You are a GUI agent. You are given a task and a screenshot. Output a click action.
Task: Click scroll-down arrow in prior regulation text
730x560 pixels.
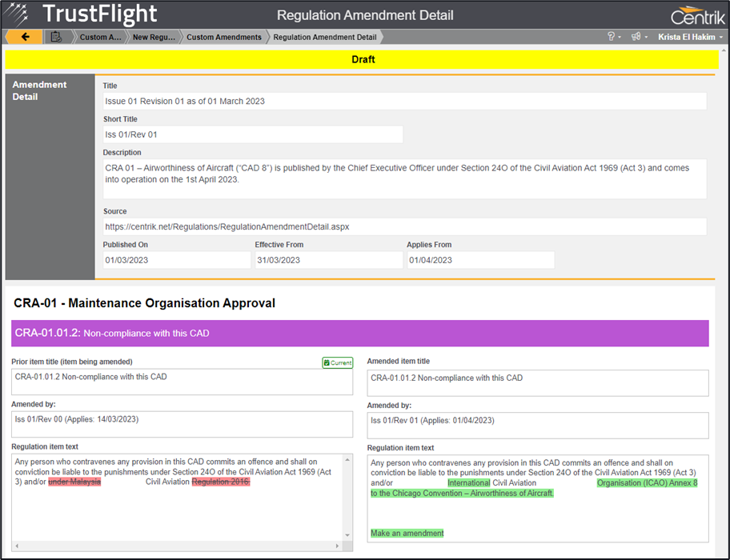click(x=347, y=535)
